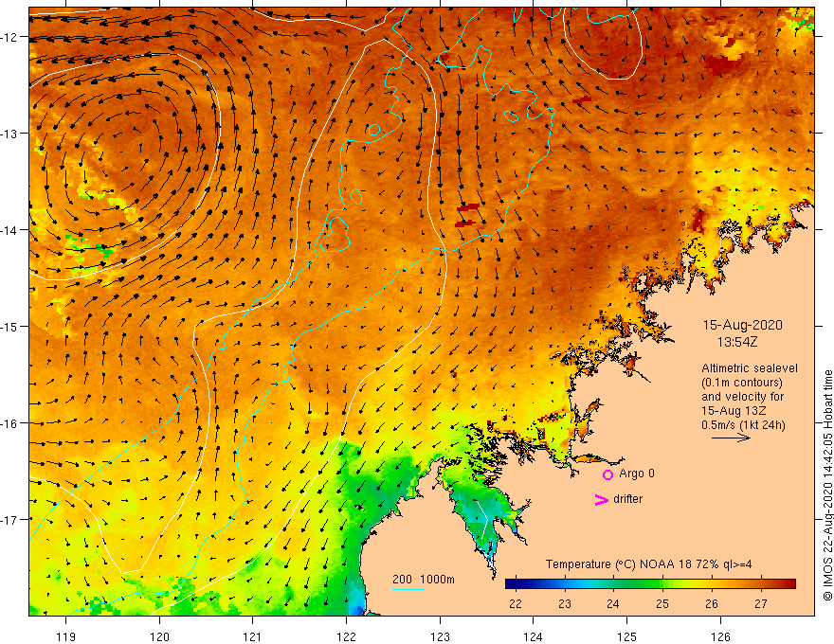Click the '200 1000m' depth label
The height and width of the screenshot is (644, 834).
click(424, 580)
